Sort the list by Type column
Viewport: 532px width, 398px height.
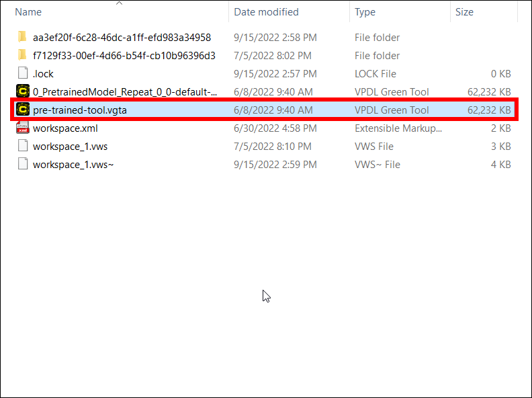click(365, 12)
